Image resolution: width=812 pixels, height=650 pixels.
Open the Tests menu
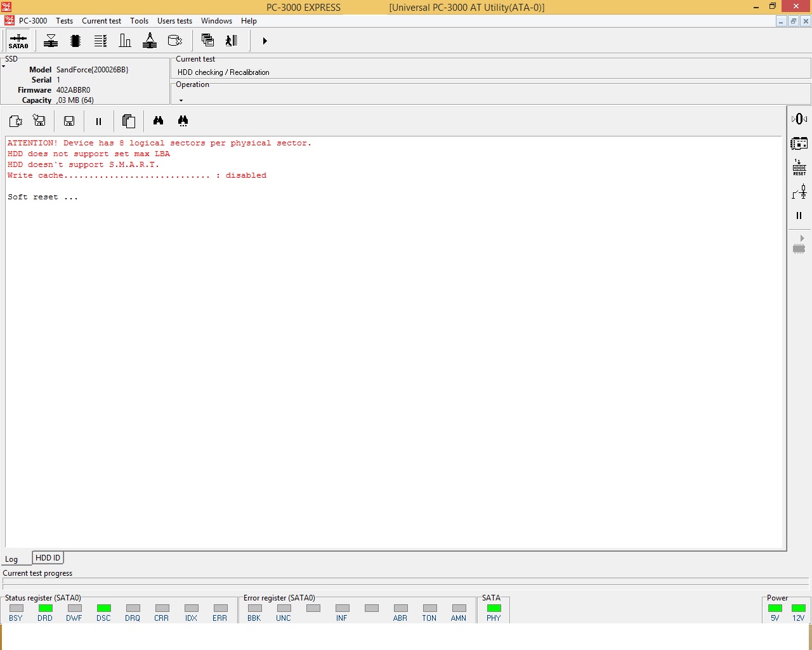click(x=64, y=21)
